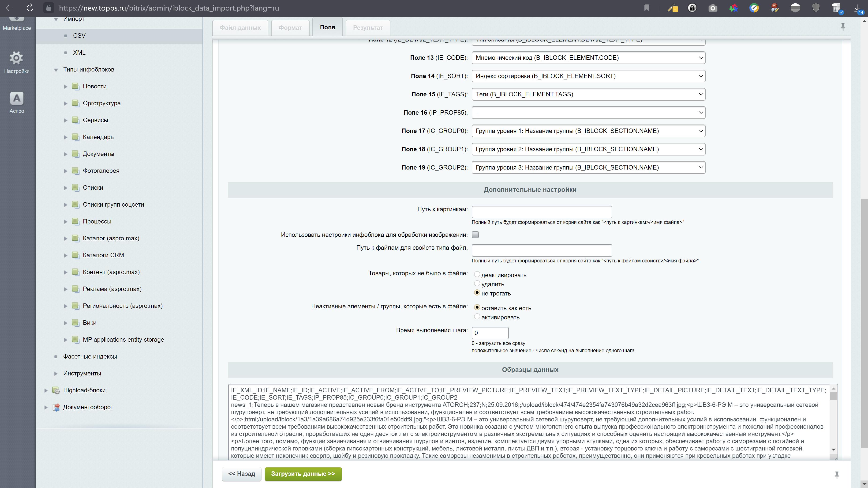Enable infoblock image processing settings checkbox
868x488 pixels.
coord(475,235)
